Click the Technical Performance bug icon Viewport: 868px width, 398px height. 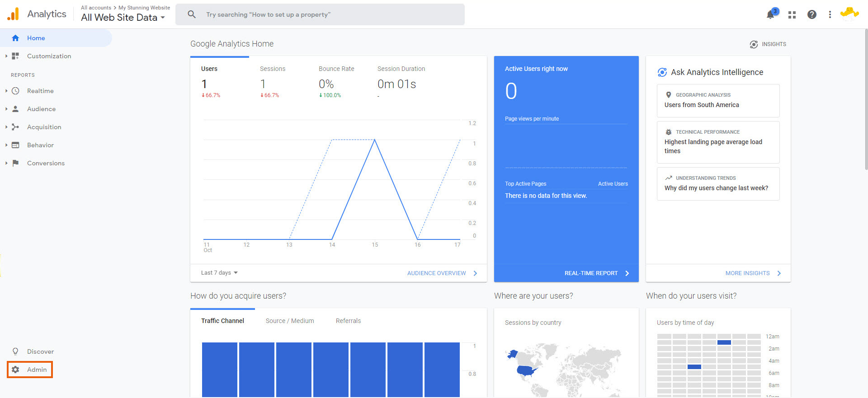tap(669, 132)
